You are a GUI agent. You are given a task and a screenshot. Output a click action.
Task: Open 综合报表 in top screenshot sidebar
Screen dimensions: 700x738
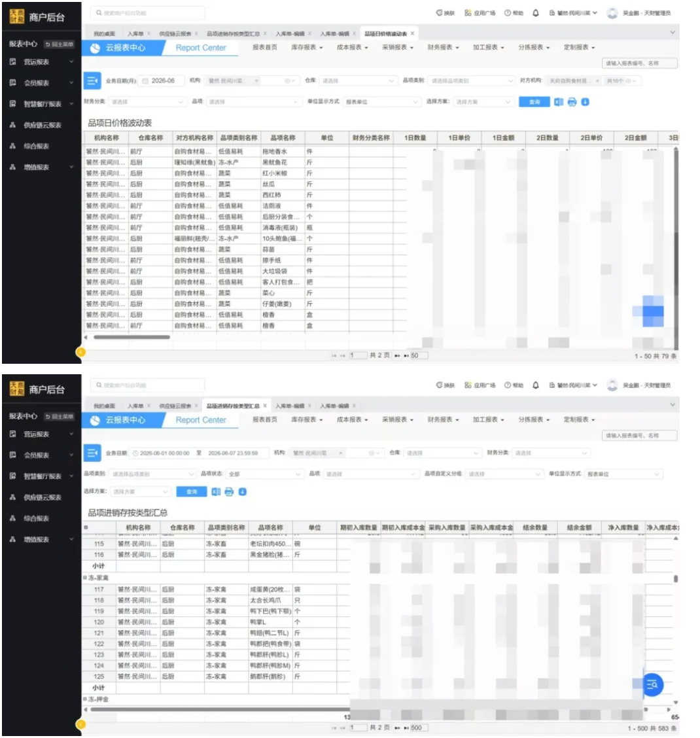coord(37,146)
